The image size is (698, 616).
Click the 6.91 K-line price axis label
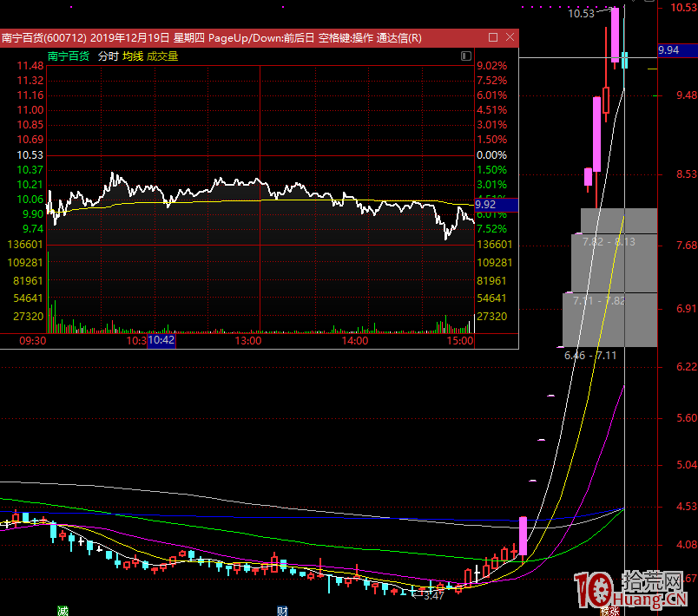point(687,308)
